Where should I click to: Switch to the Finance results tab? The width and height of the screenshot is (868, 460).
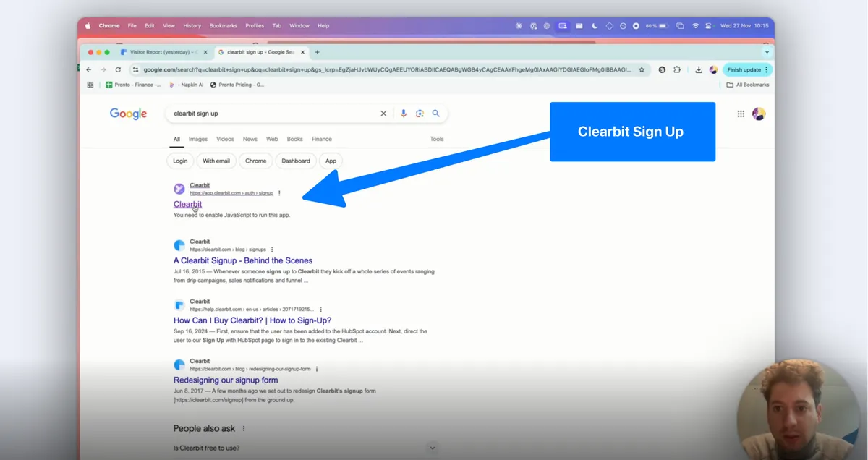point(322,139)
